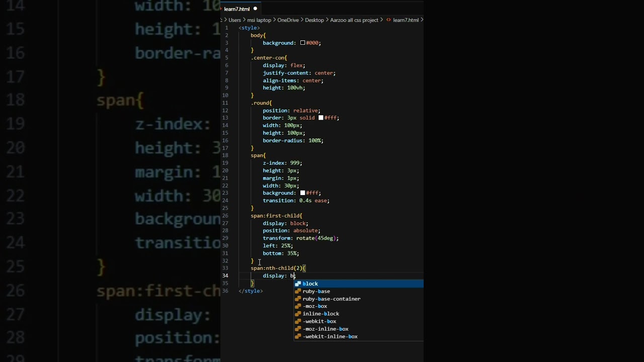Click the 'left: 25%;' declaration
644x362 pixels.
(278, 246)
